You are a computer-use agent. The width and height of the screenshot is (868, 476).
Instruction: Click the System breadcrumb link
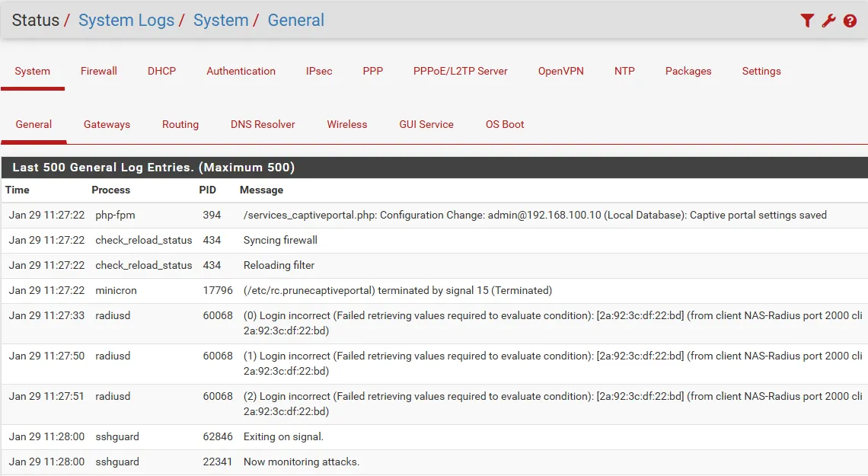pos(221,20)
